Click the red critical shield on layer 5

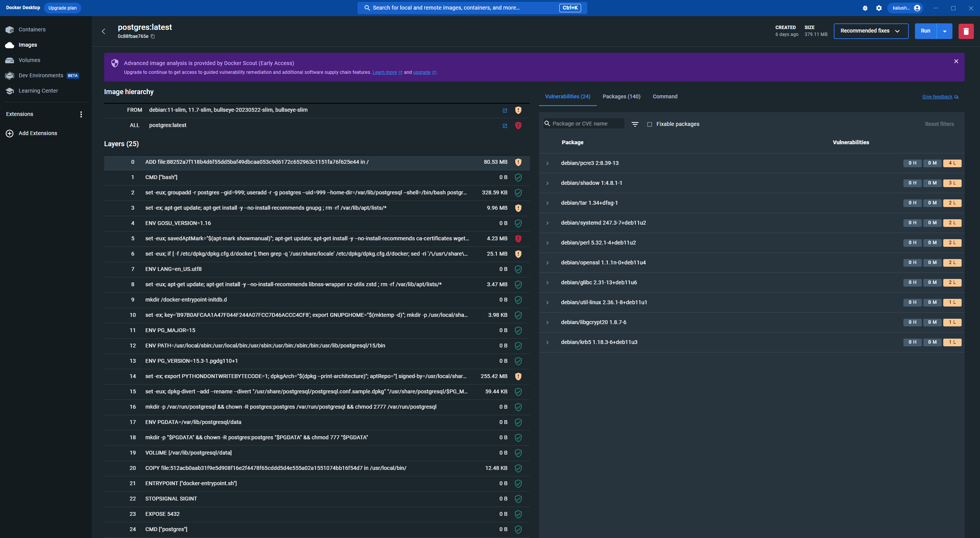(518, 239)
